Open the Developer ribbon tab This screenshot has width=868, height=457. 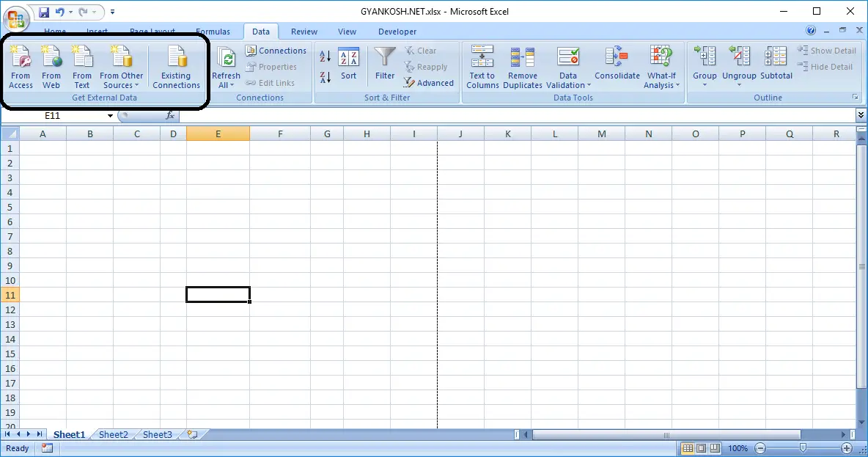click(397, 32)
